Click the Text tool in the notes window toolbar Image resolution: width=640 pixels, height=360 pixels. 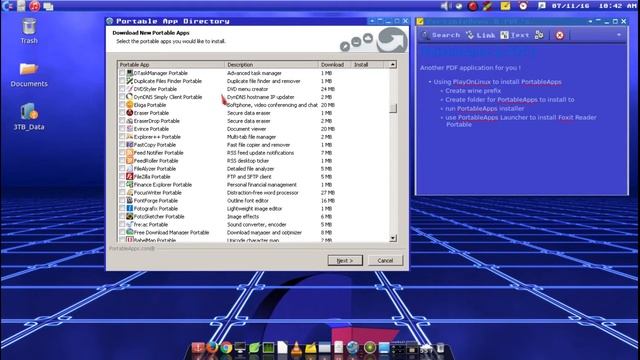coord(515,35)
